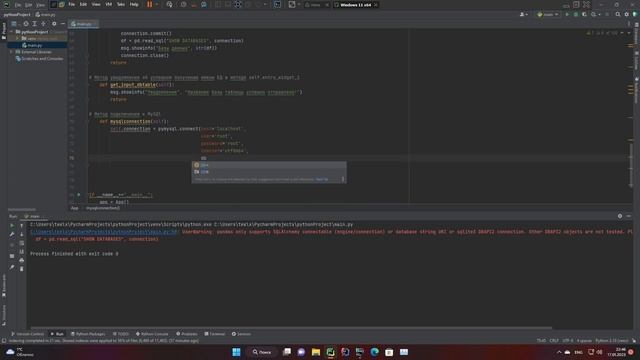The width and height of the screenshot is (640, 360).
Task: Select the main tab in Run panel
Action: coord(33,216)
